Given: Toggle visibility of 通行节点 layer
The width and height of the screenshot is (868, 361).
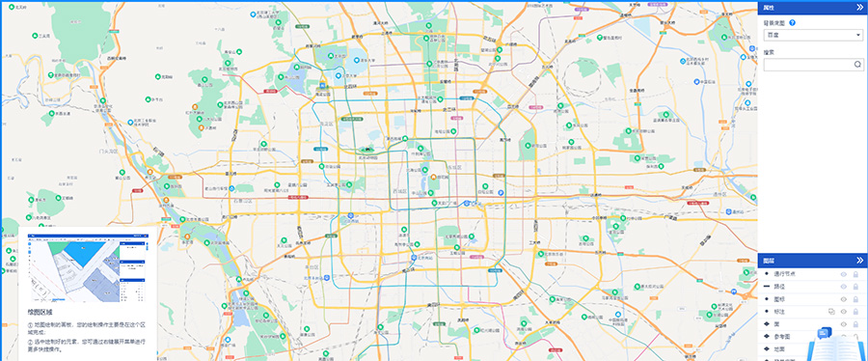Looking at the screenshot, I should (x=844, y=273).
